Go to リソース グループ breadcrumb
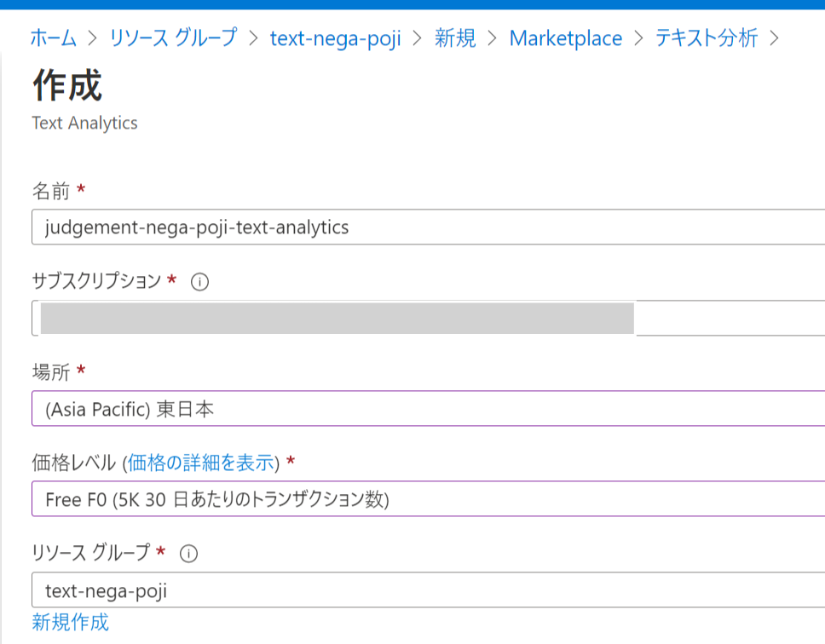The width and height of the screenshot is (825, 644). (174, 38)
